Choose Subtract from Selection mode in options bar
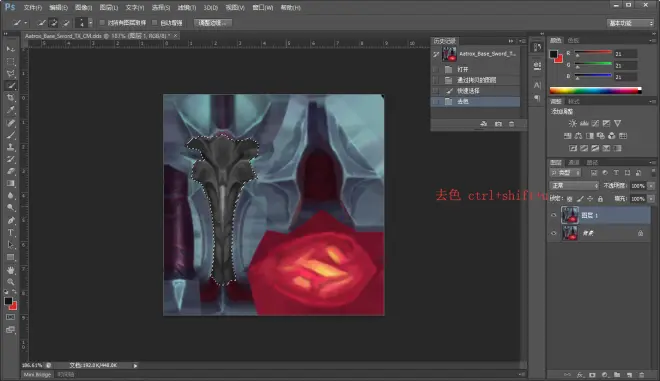 (66, 23)
